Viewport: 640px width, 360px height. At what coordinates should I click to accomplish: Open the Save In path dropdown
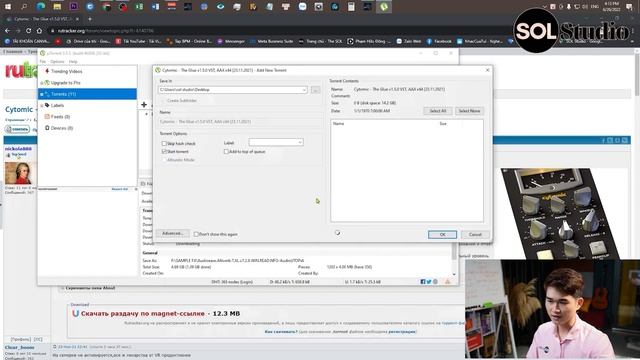304,90
